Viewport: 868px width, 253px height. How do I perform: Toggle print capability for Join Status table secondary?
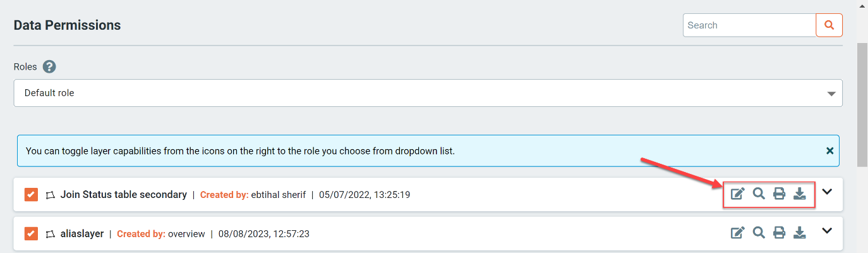coord(780,194)
